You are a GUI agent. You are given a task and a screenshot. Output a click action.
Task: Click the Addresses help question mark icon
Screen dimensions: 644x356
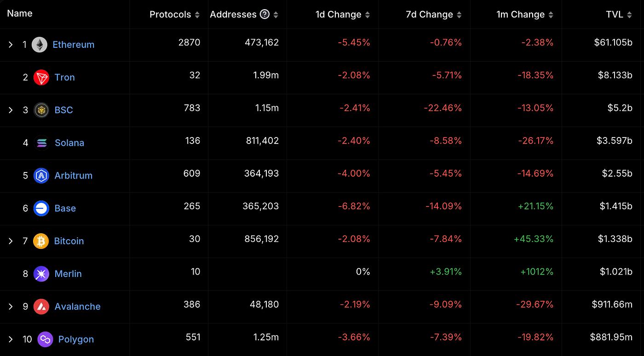point(264,14)
